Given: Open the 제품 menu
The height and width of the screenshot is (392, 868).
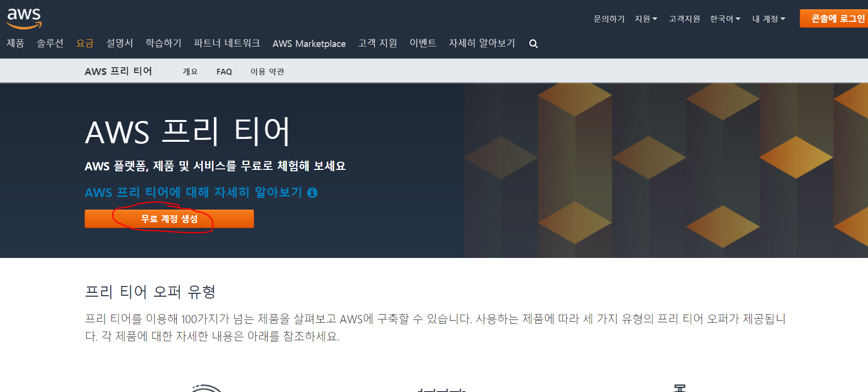Looking at the screenshot, I should [x=15, y=43].
